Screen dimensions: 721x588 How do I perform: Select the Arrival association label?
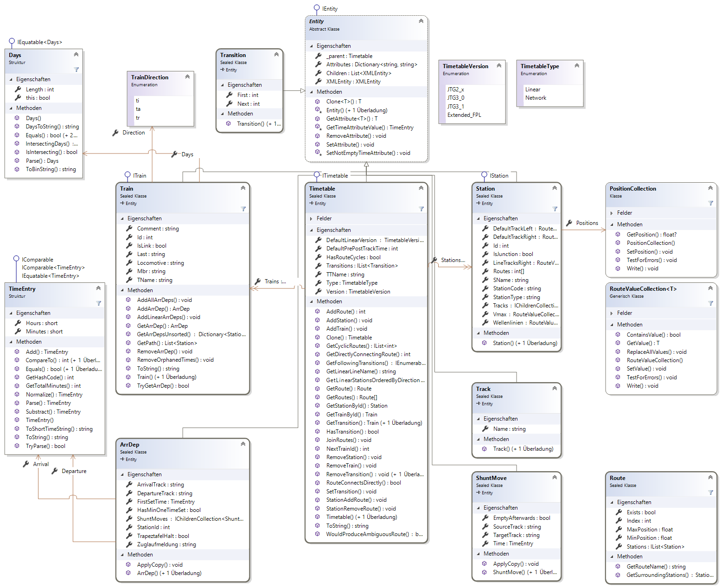pyautogui.click(x=41, y=464)
